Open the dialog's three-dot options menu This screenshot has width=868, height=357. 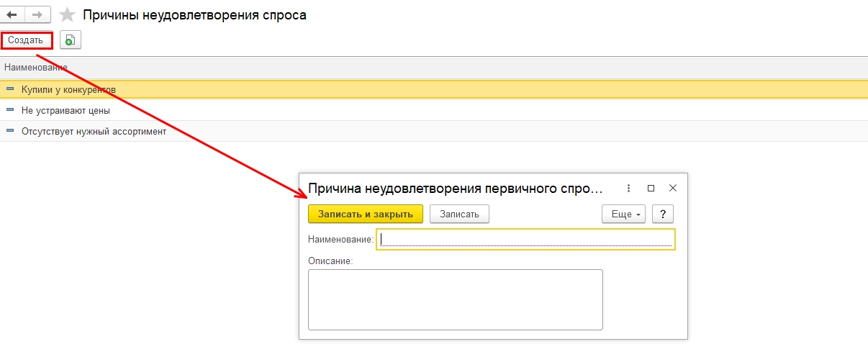[x=628, y=189]
